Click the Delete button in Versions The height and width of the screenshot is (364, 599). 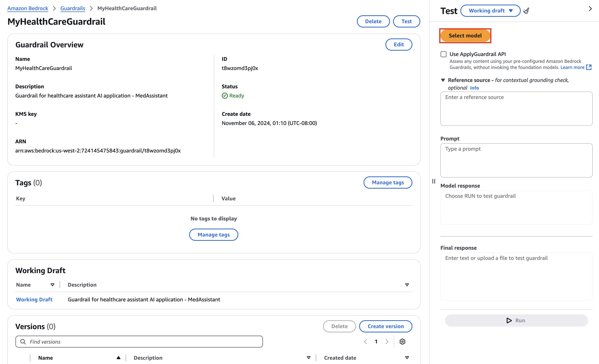pos(340,326)
